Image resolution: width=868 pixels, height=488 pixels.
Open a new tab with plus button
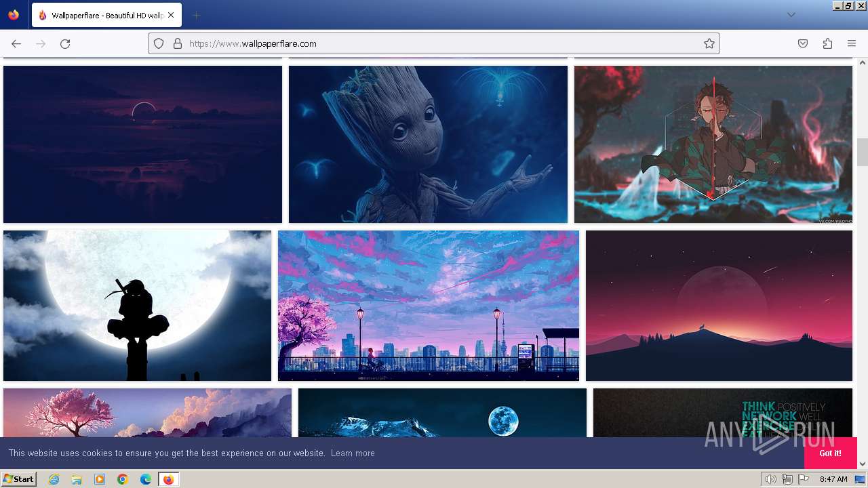click(196, 15)
